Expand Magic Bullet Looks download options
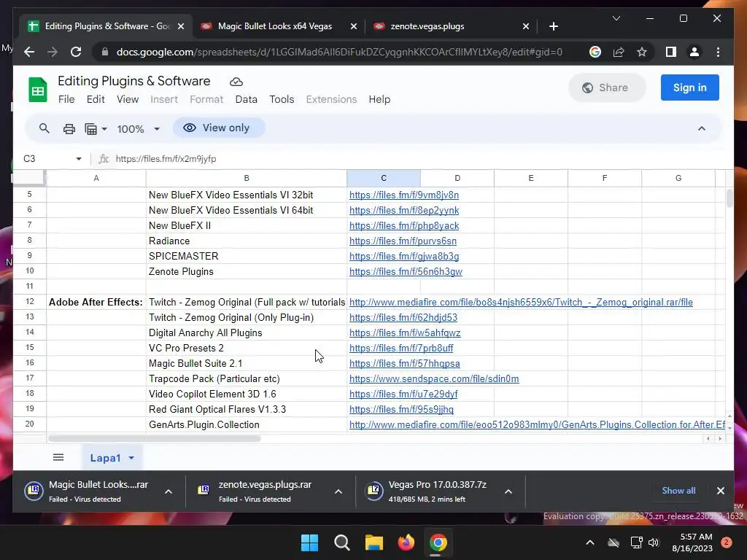Viewport: 747px width, 560px height. click(x=169, y=491)
